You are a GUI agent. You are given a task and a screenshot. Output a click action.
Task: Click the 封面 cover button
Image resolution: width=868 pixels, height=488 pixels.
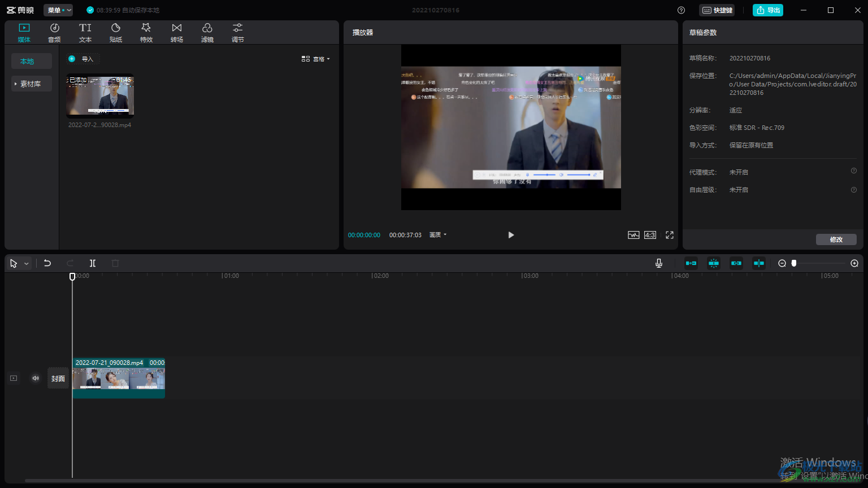[58, 378]
